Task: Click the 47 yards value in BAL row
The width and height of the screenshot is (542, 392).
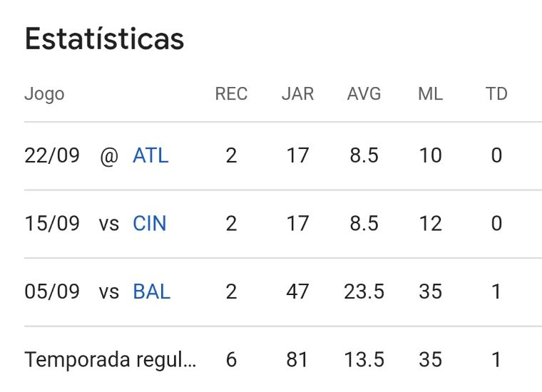Action: (297, 292)
